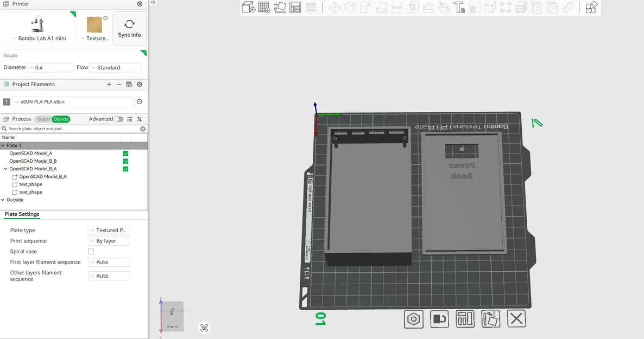Open the Assembly view puzzle icon
Screen dimensions: 644x339
tap(591, 8)
